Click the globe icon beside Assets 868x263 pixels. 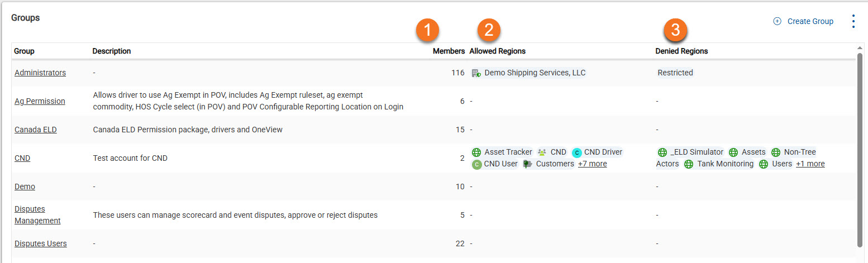click(x=733, y=152)
